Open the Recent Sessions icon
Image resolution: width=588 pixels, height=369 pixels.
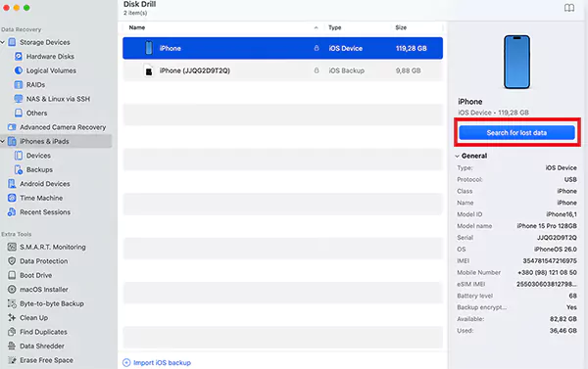pyautogui.click(x=12, y=212)
